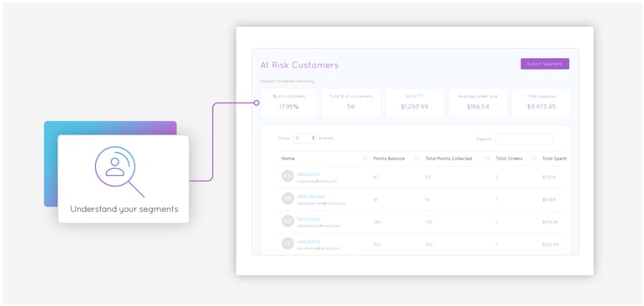Click the Total Orders value 2
The image size is (644, 306).
point(497,177)
